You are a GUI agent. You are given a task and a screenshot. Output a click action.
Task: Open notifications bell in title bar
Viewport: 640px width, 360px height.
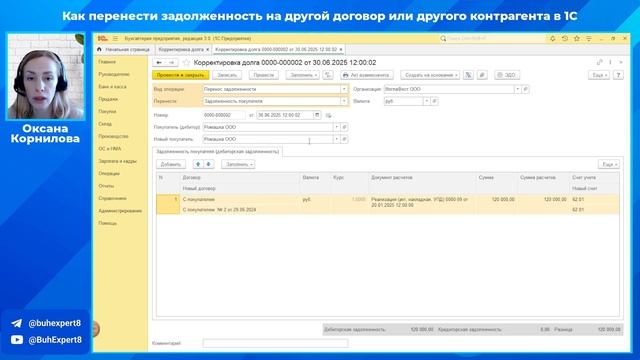click(553, 38)
